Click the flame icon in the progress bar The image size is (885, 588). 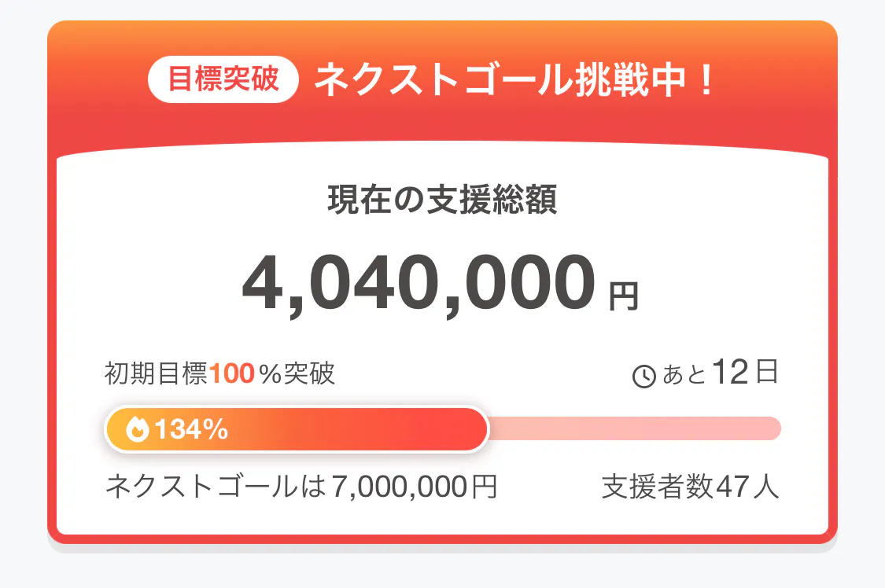[x=138, y=430]
